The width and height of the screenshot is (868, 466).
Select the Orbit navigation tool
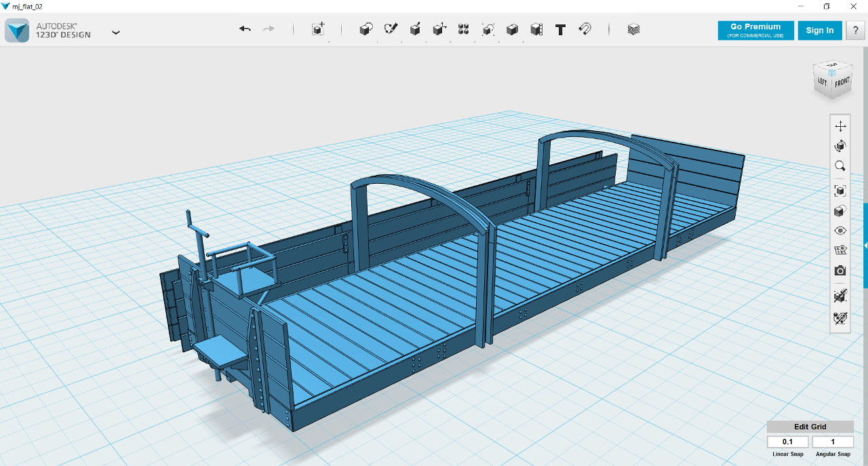[840, 146]
